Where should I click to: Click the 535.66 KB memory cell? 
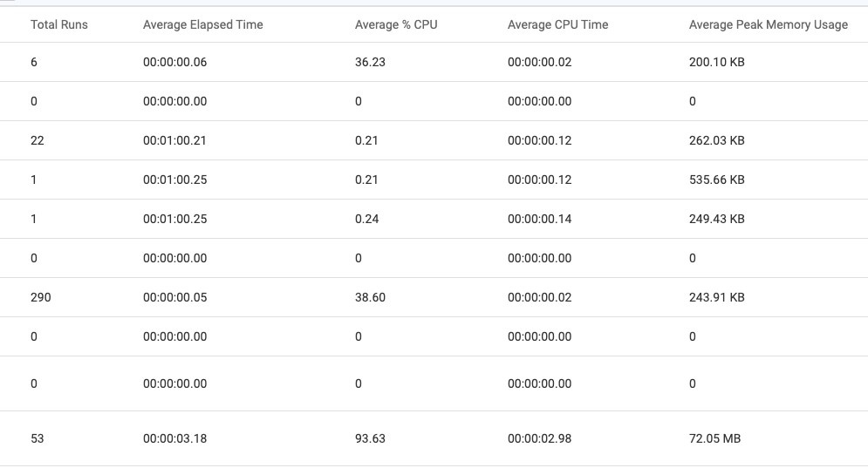click(716, 180)
